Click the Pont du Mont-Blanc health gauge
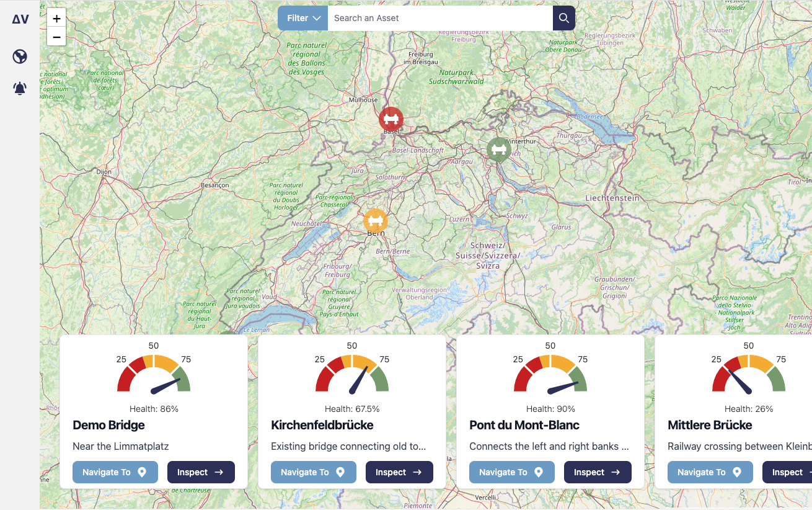Image resolution: width=812 pixels, height=510 pixels. pyautogui.click(x=550, y=373)
